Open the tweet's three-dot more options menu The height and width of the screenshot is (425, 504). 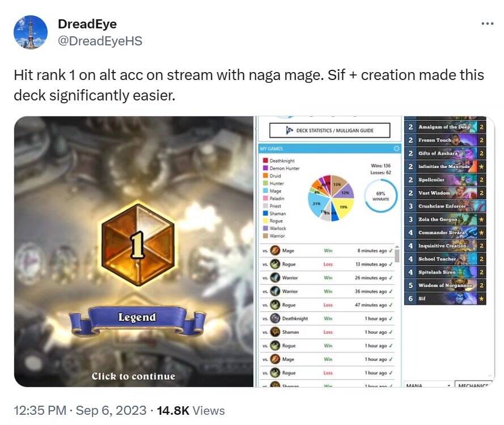pyautogui.click(x=488, y=23)
